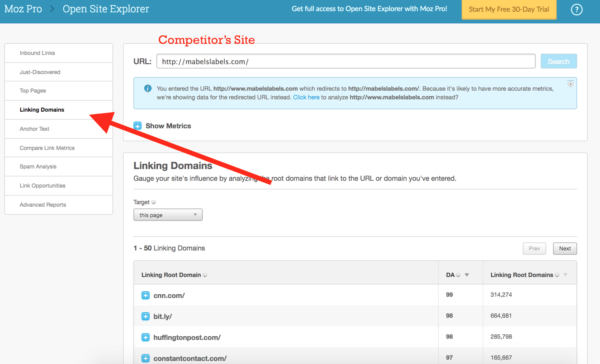
Task: Sort by Linking Root Domains arrow
Action: pyautogui.click(x=565, y=275)
